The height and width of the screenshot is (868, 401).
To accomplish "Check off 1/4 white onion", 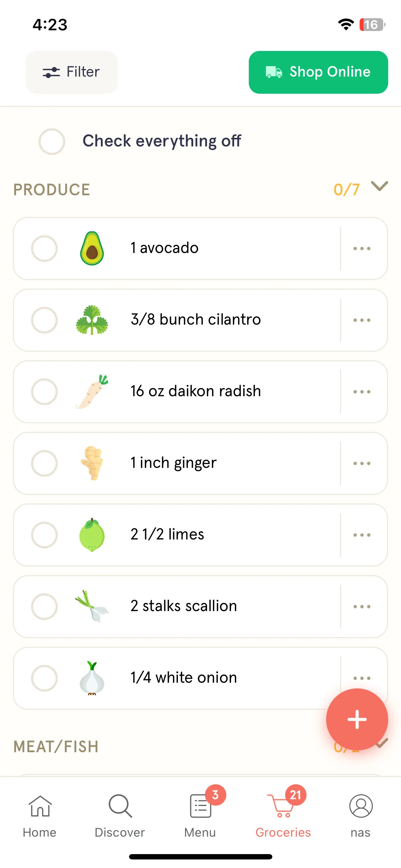I will [44, 678].
